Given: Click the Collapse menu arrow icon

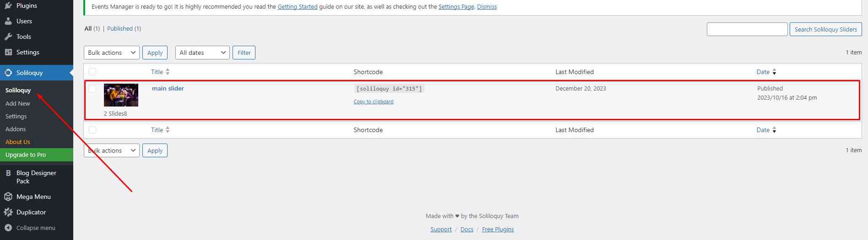Looking at the screenshot, I should (8, 228).
